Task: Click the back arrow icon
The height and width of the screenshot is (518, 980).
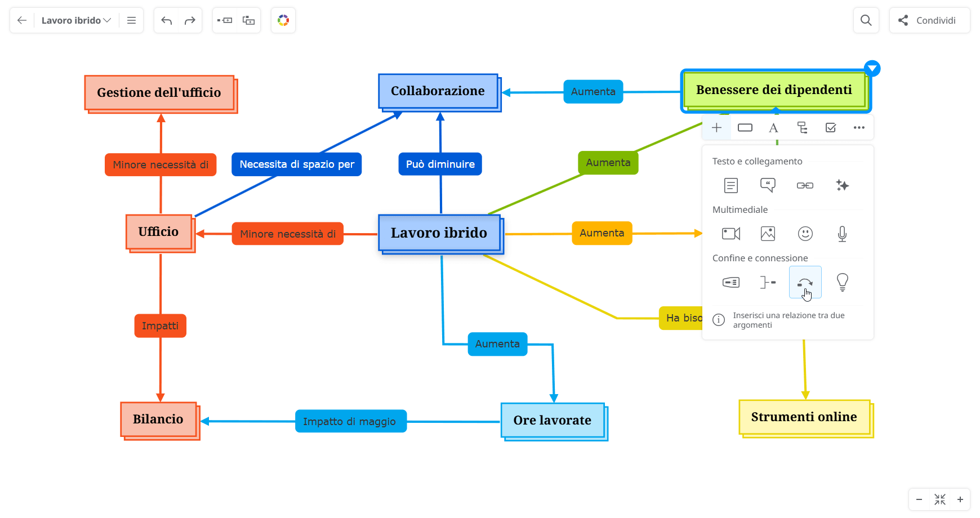Action: click(22, 20)
